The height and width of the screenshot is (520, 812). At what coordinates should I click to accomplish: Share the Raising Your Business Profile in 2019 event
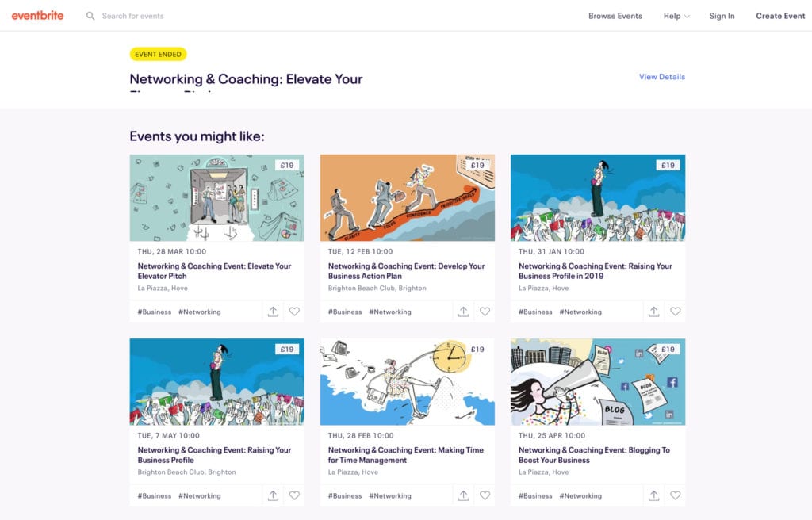(653, 312)
